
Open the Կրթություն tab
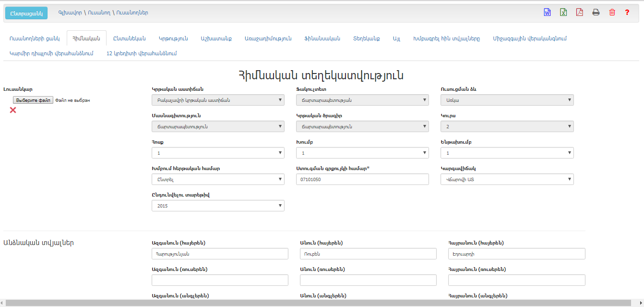point(173,38)
